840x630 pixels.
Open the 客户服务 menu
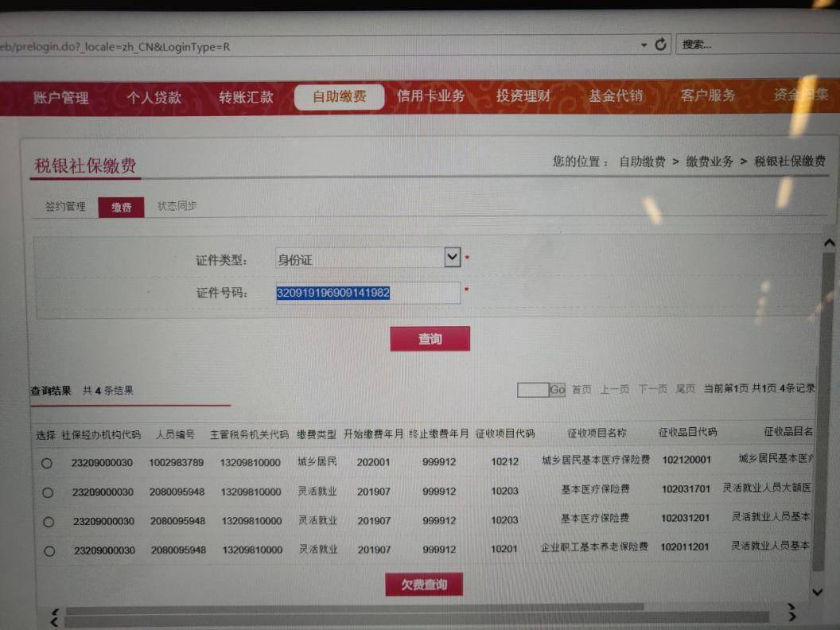708,95
